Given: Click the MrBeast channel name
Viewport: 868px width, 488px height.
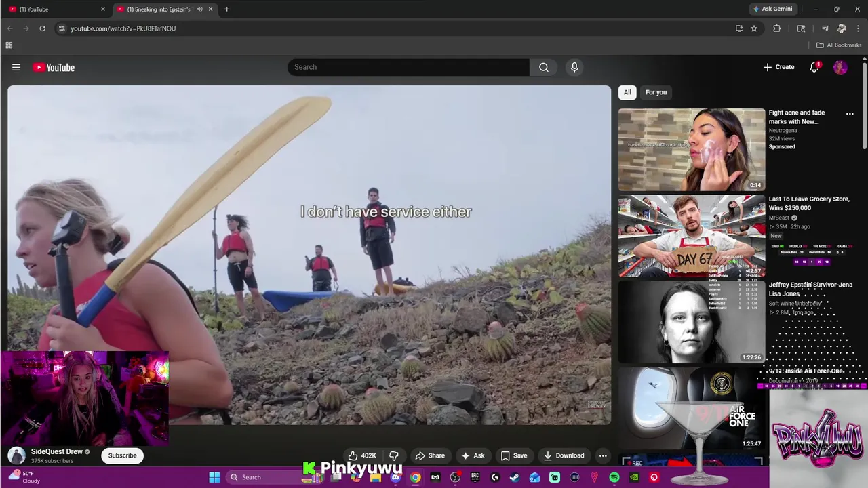Looking at the screenshot, I should point(779,218).
